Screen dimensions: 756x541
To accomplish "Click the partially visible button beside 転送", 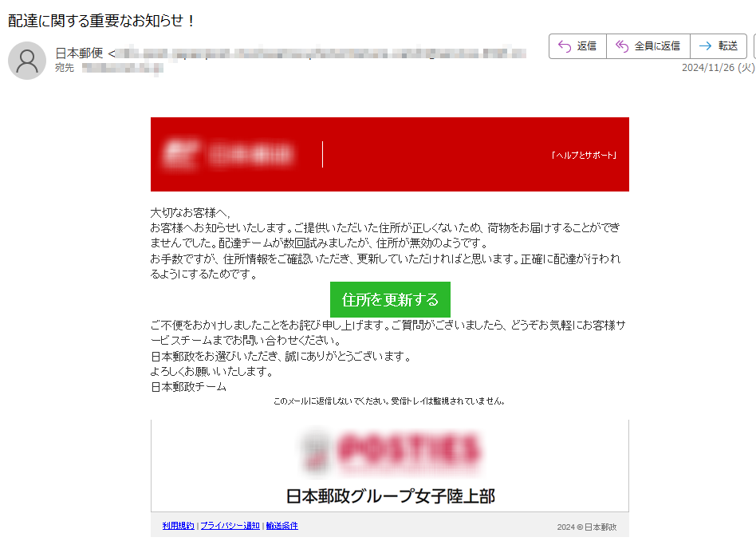I will [754, 46].
